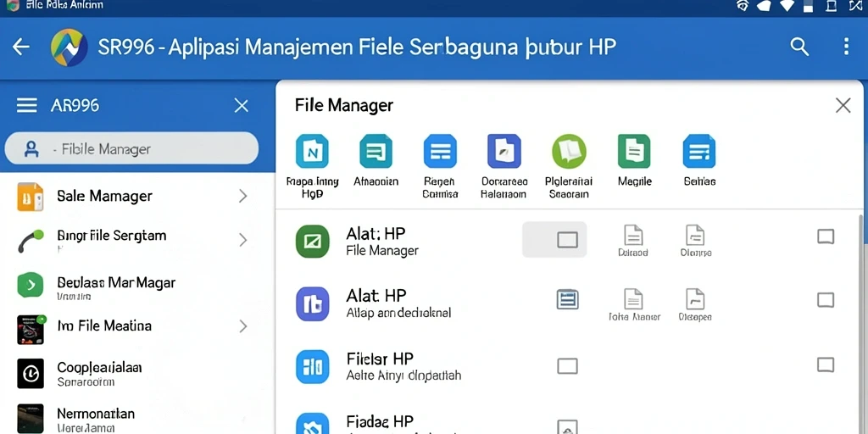Click the green Alat: HP File Manager icon
Screen dimensions: 868x434
pyautogui.click(x=312, y=241)
